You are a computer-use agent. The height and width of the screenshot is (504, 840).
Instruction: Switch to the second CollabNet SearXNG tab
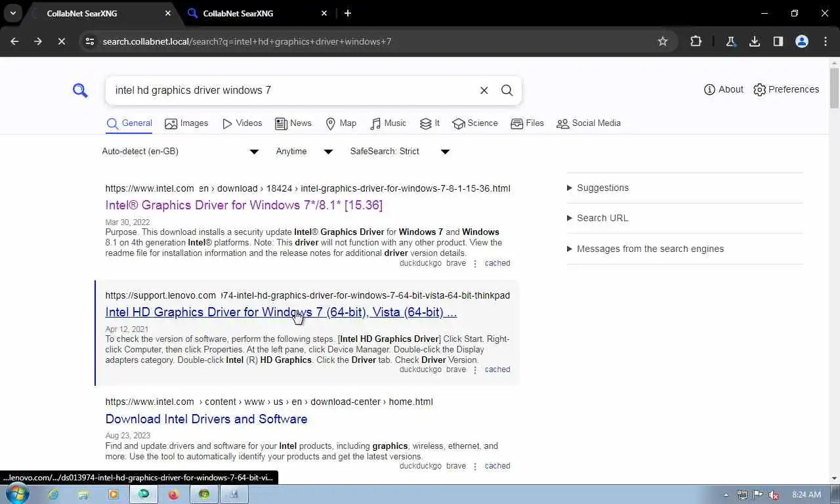pyautogui.click(x=256, y=13)
